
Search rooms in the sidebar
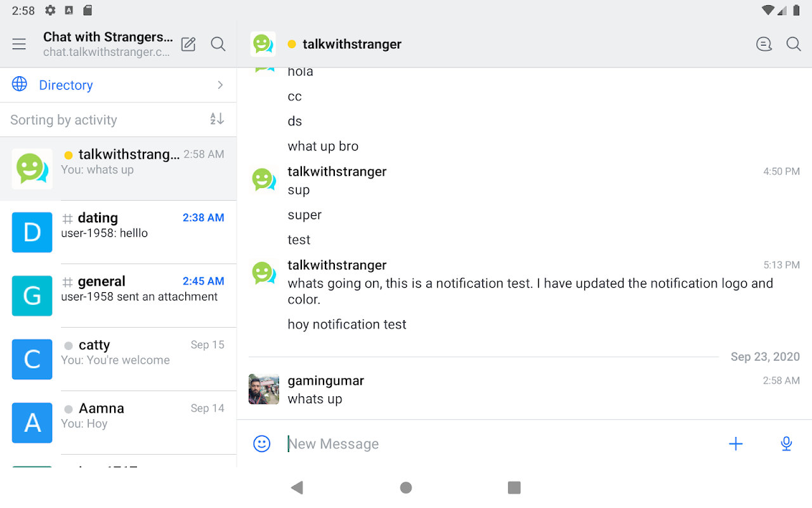coord(218,44)
